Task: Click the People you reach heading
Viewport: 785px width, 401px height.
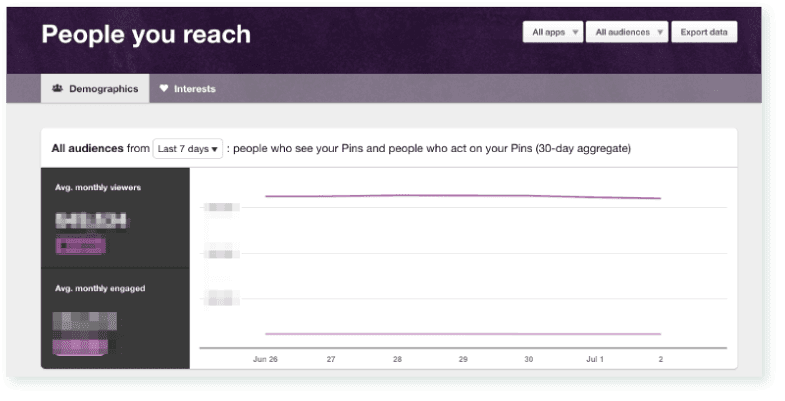Action: tap(146, 35)
